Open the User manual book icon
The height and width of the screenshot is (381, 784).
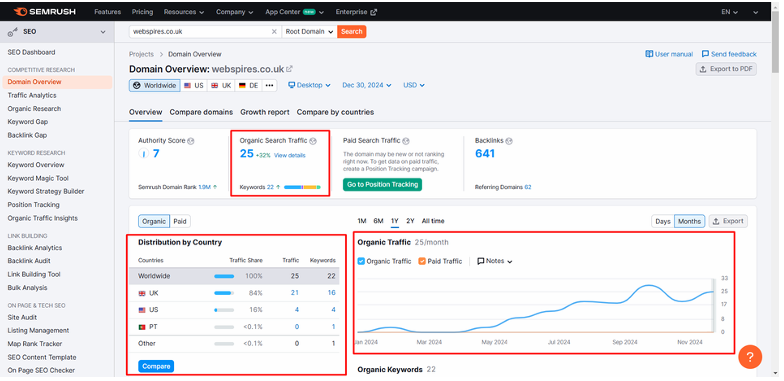[649, 54]
